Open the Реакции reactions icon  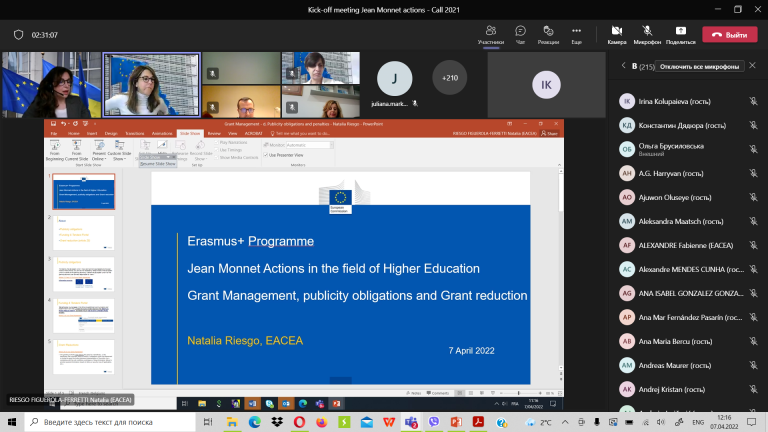548,35
